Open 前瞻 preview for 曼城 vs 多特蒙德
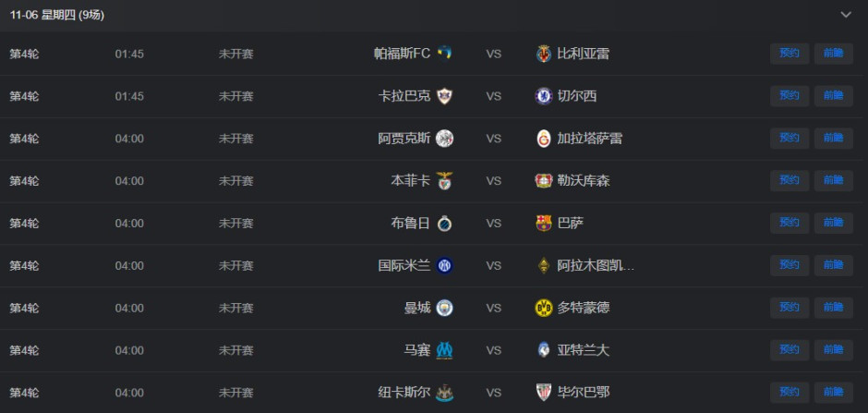Image resolution: width=868 pixels, height=413 pixels. tap(833, 309)
